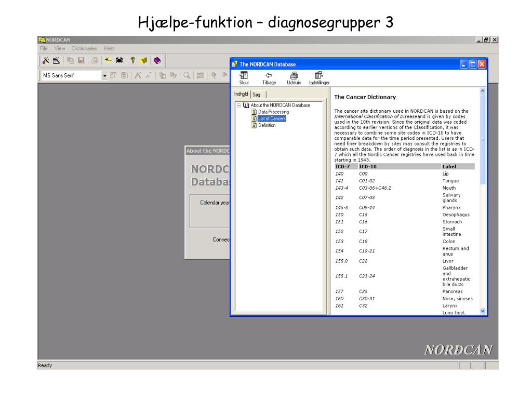
Task: Click the NORDCAN application title bar icon
Action: (x=42, y=39)
